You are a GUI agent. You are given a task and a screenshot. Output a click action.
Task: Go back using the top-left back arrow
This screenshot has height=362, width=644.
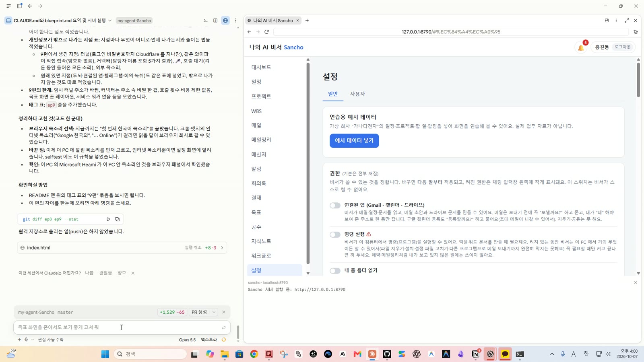pyautogui.click(x=30, y=6)
